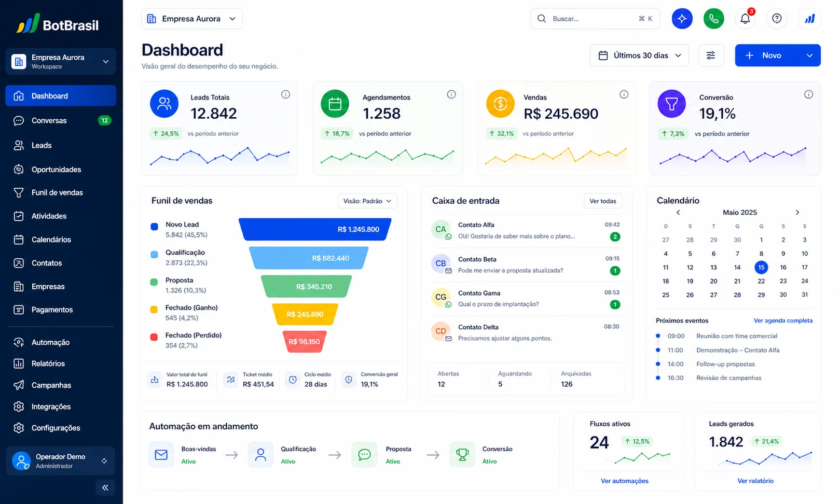The height and width of the screenshot is (504, 840).
Task: Open the Visão: Padrão dropdown
Action: click(367, 201)
